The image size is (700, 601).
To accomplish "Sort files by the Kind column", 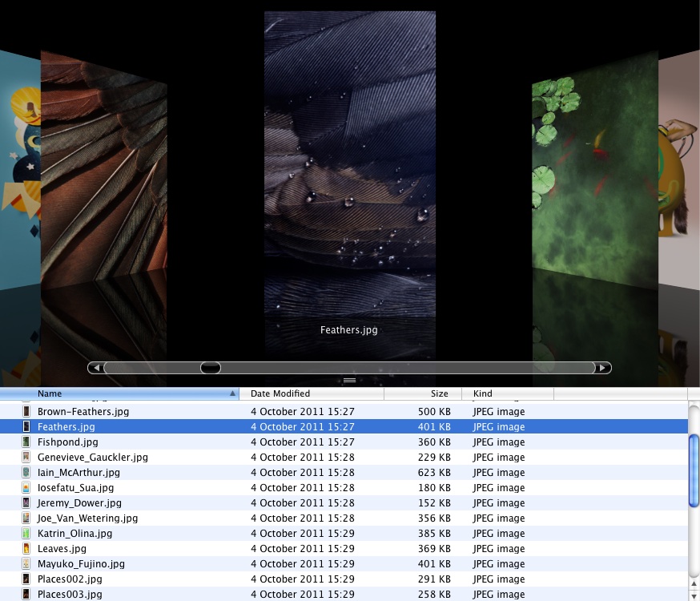I will point(482,393).
